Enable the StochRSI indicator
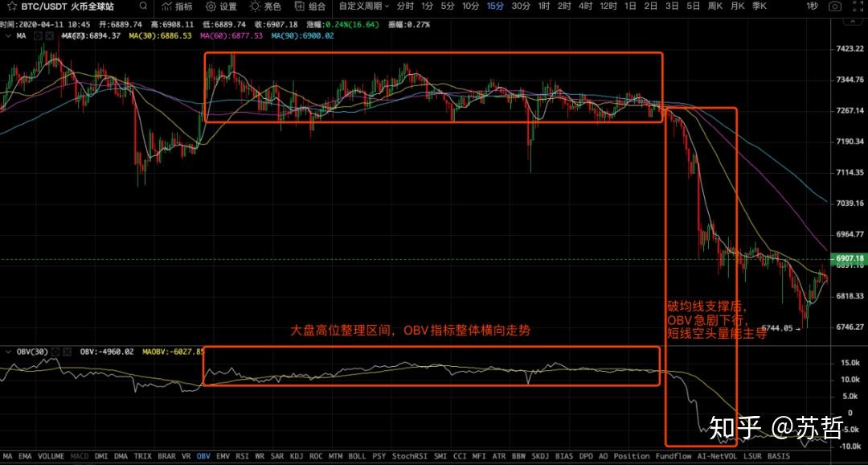 click(410, 456)
